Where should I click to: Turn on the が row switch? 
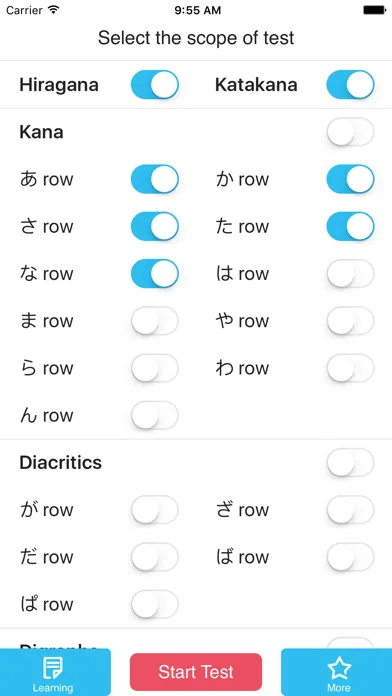coord(154,510)
